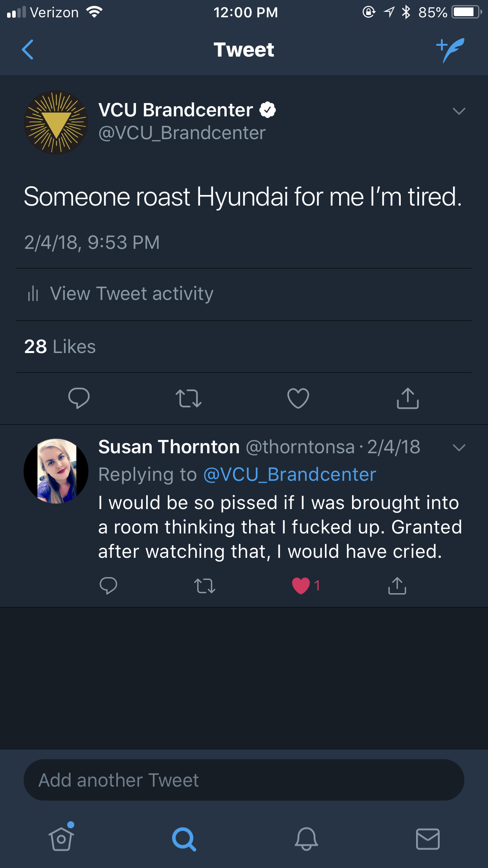Image resolution: width=488 pixels, height=868 pixels.
Task: Retweet the VCU Brandcenter tweet
Action: pyautogui.click(x=189, y=398)
